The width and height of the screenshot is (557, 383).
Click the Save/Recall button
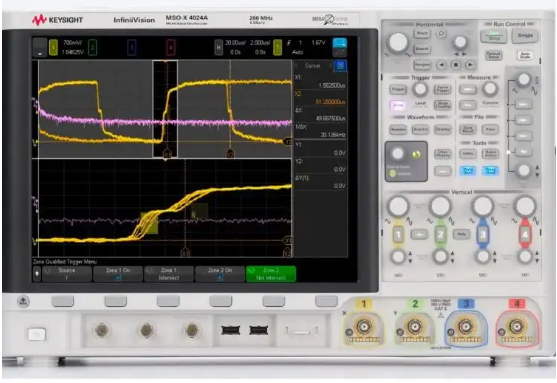point(467,129)
